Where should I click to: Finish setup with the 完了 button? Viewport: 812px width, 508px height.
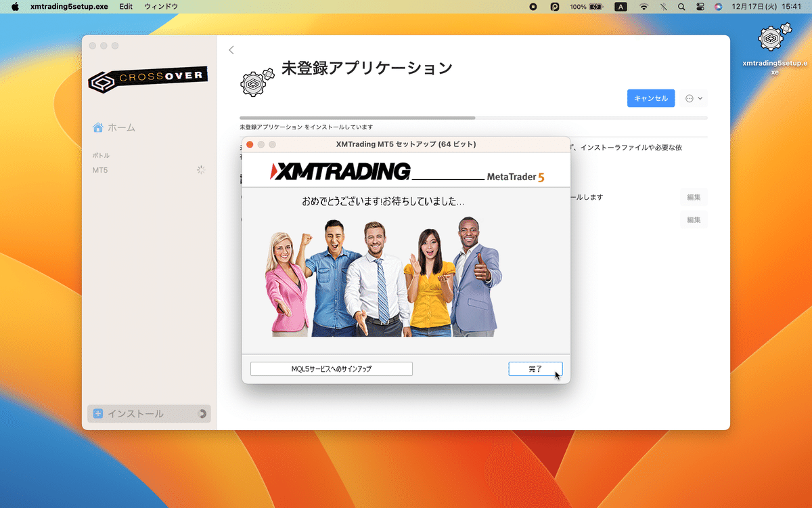(x=535, y=369)
